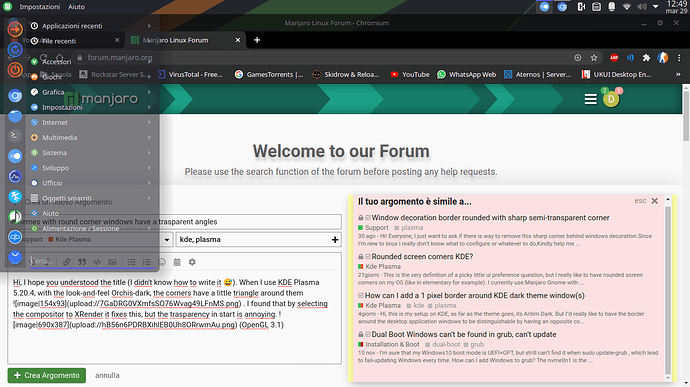Viewport: 690px width, 387px height.
Task: Open topic "Rounded screen corners KDE?"
Action: coord(422,256)
